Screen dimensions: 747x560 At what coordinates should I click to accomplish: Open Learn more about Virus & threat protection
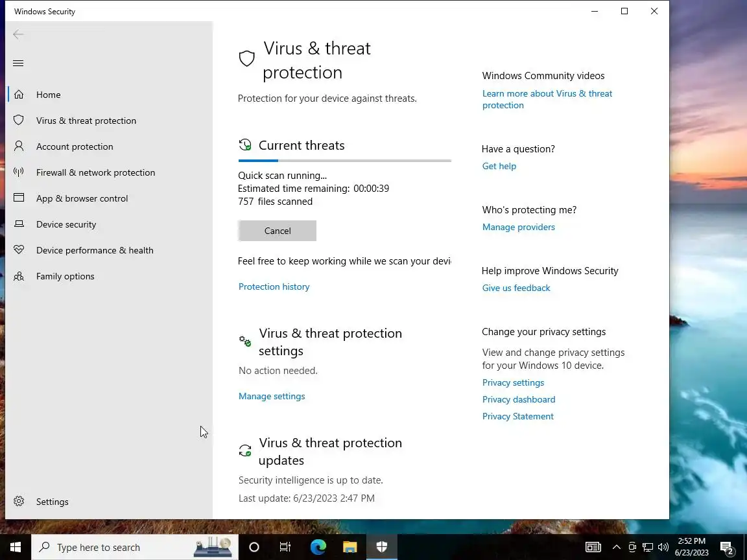point(547,99)
